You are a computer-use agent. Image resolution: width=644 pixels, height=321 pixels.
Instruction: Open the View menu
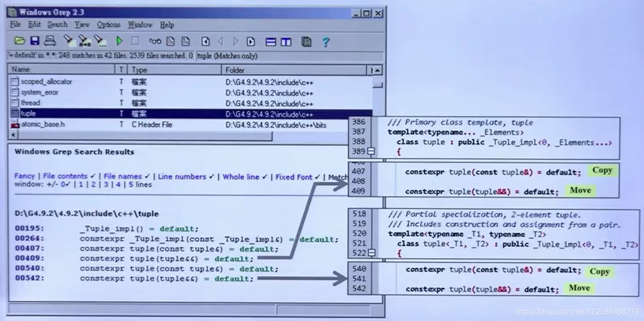pyautogui.click(x=82, y=25)
